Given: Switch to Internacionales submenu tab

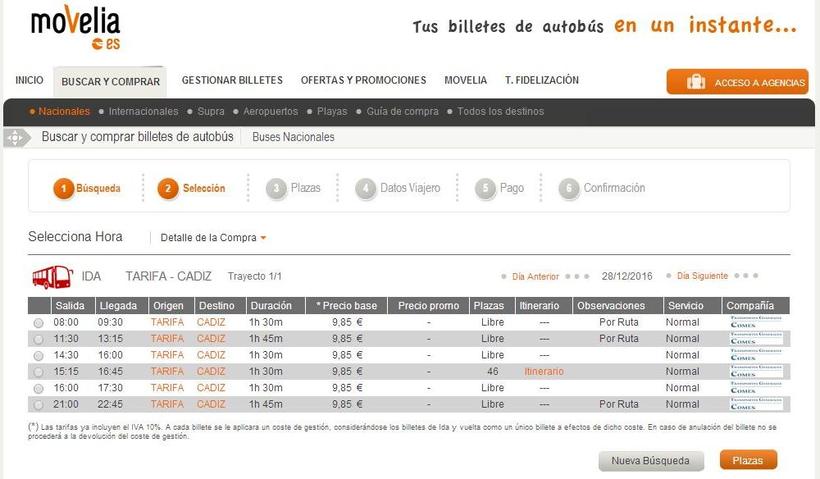Looking at the screenshot, I should click(x=143, y=111).
